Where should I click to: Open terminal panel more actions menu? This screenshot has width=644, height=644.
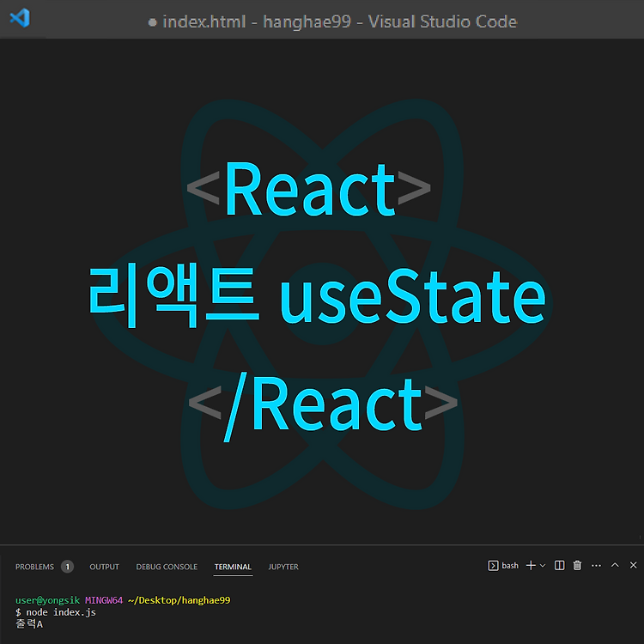(x=597, y=566)
